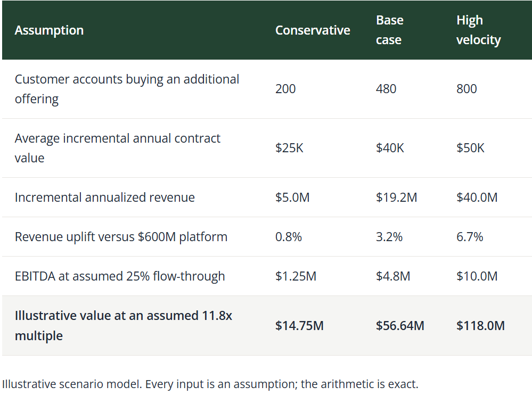Select the $4.8M EBITDA cell
This screenshot has height=403, width=532.
tap(393, 276)
